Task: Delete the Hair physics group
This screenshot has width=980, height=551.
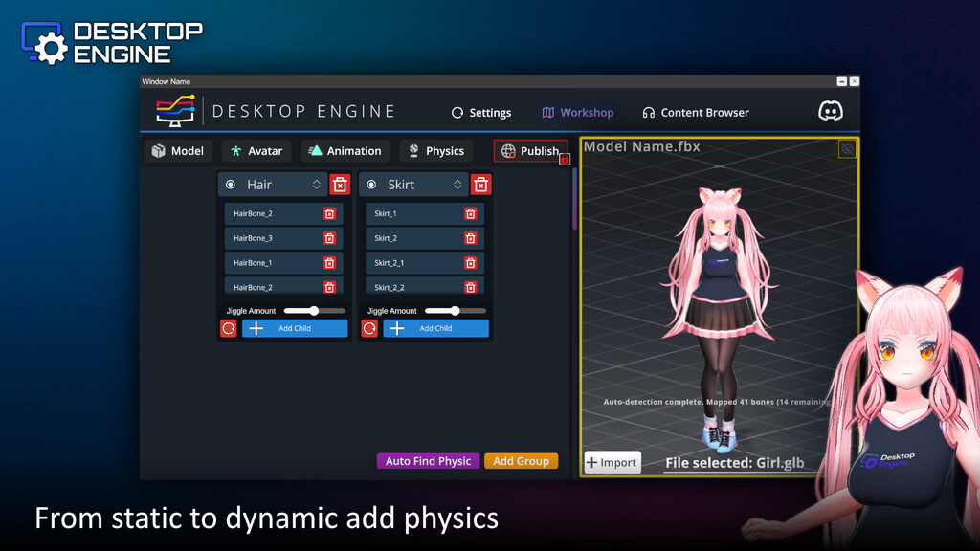Action: 340,185
